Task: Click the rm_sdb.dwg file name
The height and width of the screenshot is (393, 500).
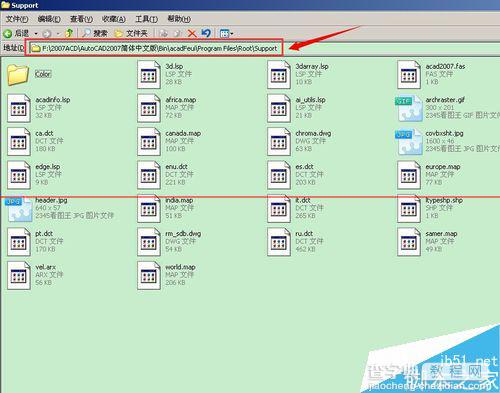Action: [183, 234]
